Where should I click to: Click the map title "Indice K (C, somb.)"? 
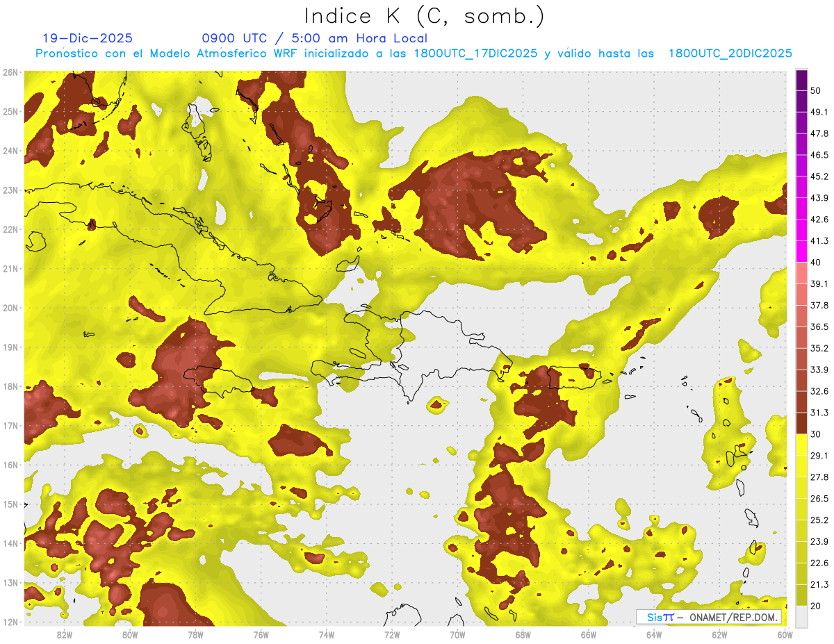(425, 17)
